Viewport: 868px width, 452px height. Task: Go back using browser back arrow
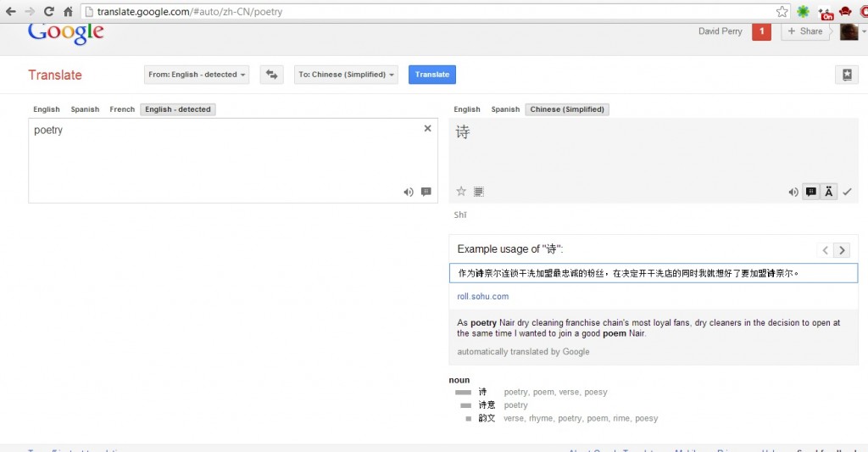(x=10, y=12)
